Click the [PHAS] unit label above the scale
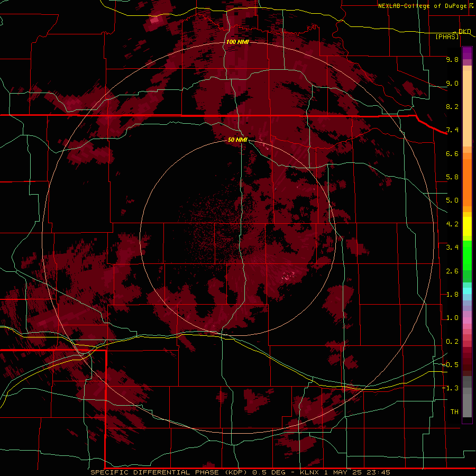 tap(447, 36)
